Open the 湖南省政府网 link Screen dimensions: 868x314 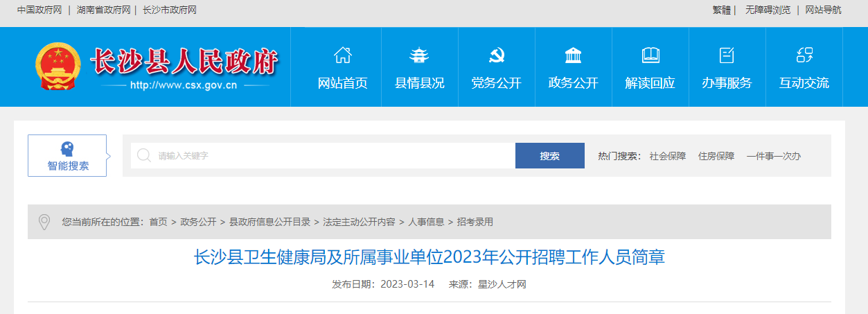[x=103, y=10]
